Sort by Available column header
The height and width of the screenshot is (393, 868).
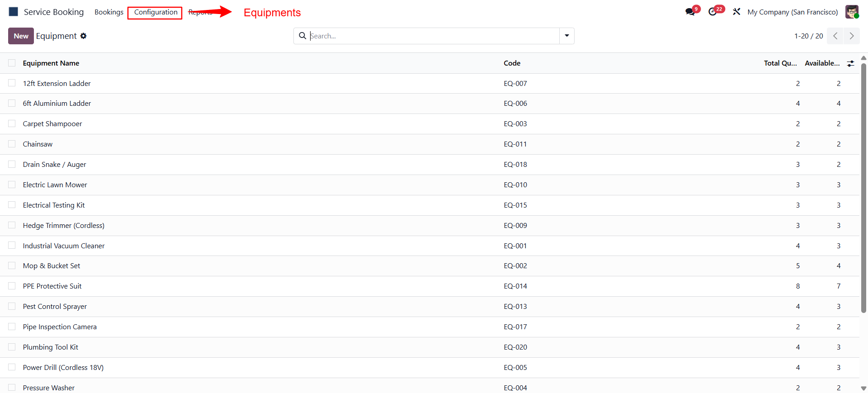[x=822, y=63]
